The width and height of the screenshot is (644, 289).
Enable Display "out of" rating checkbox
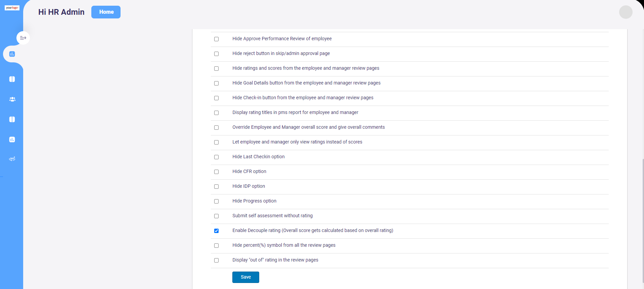[216, 261]
